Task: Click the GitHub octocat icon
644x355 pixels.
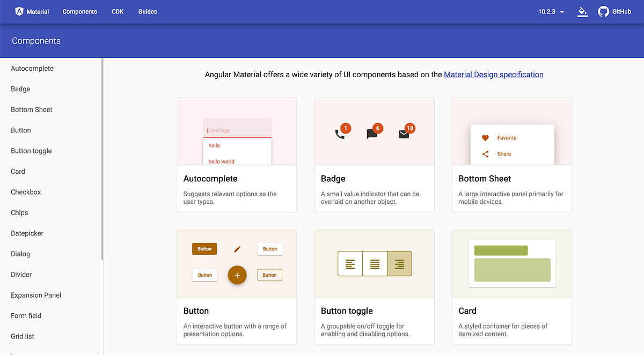Action: tap(603, 11)
